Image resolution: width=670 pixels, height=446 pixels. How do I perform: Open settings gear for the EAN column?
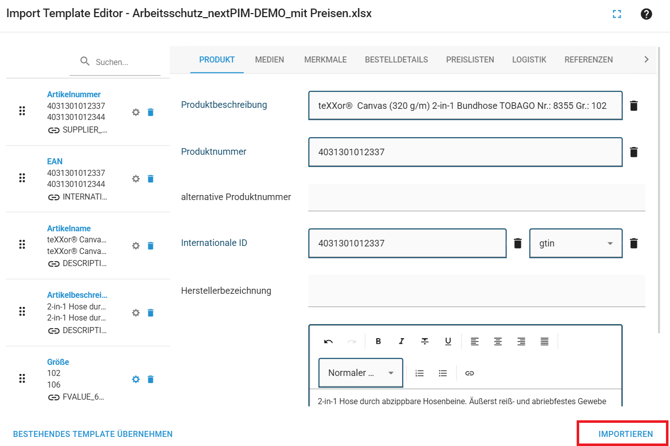(x=136, y=179)
